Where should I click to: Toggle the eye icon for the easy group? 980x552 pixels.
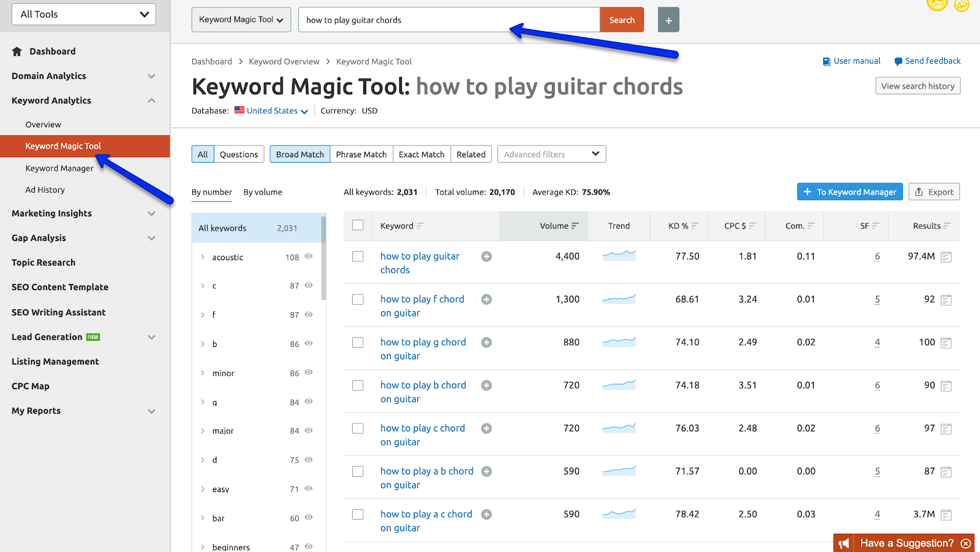(x=309, y=488)
